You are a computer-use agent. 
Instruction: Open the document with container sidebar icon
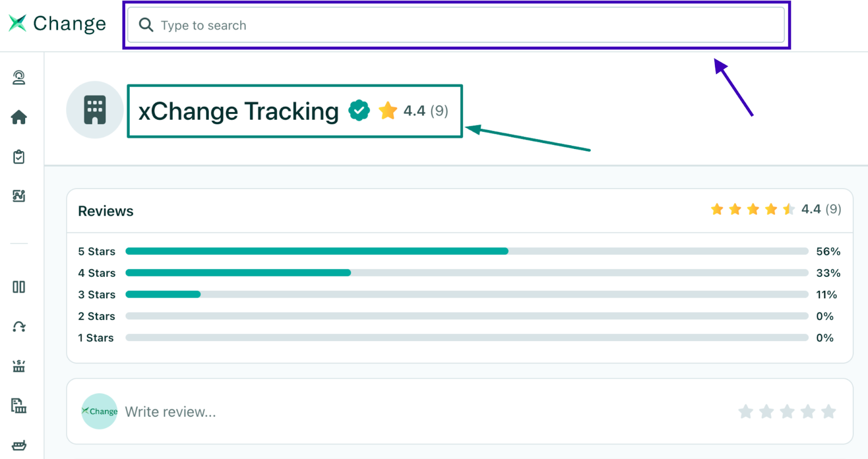pyautogui.click(x=19, y=405)
